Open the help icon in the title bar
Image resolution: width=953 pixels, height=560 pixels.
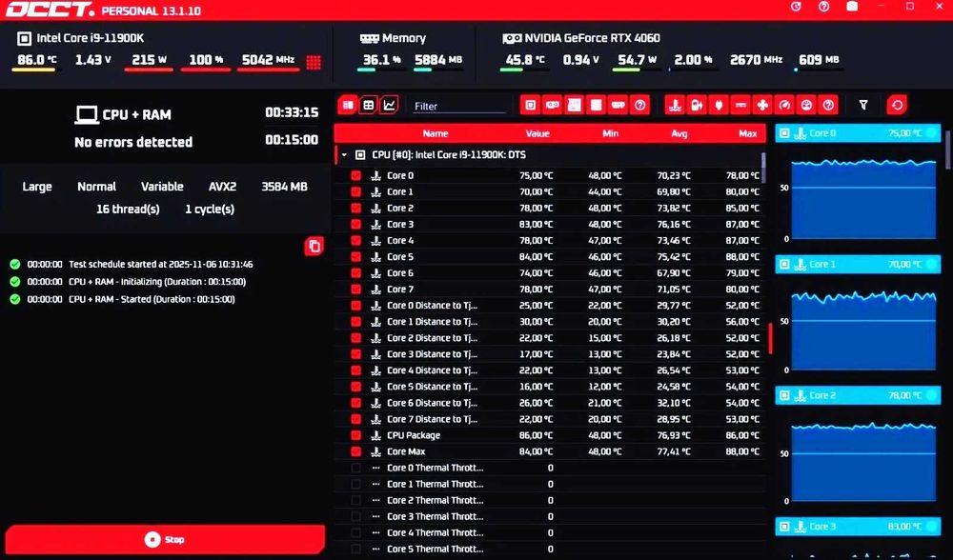coord(824,7)
